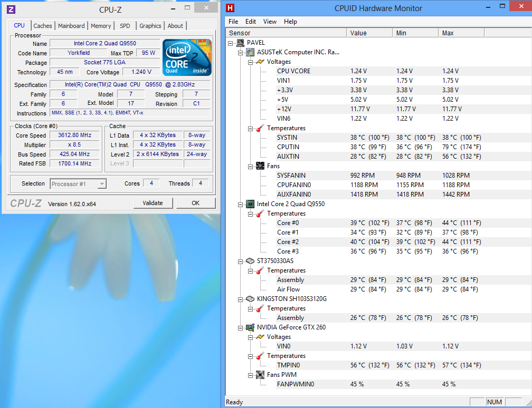The height and width of the screenshot is (408, 532).
Task: Select the PAVEL computer icon
Action: (241, 43)
